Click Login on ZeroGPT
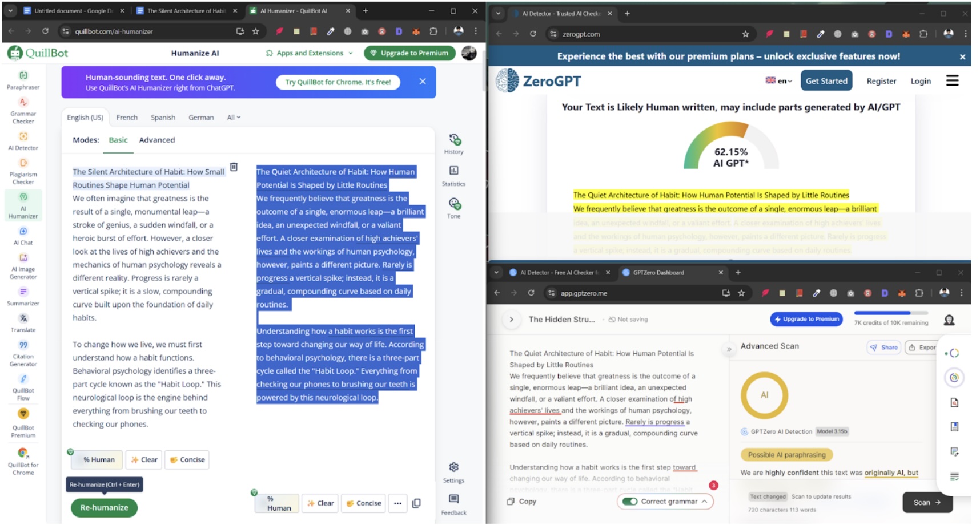Viewport: 980px width, 525px height. coord(921,81)
